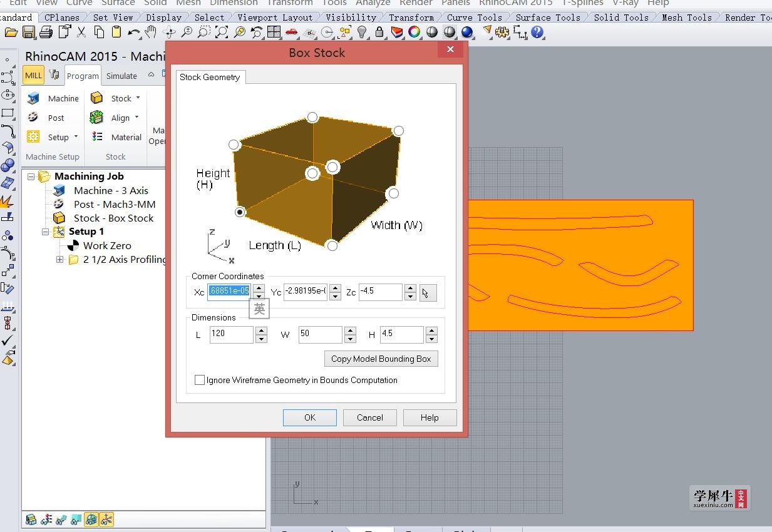
Task: Select Work Zero in the tree
Action: 107,245
